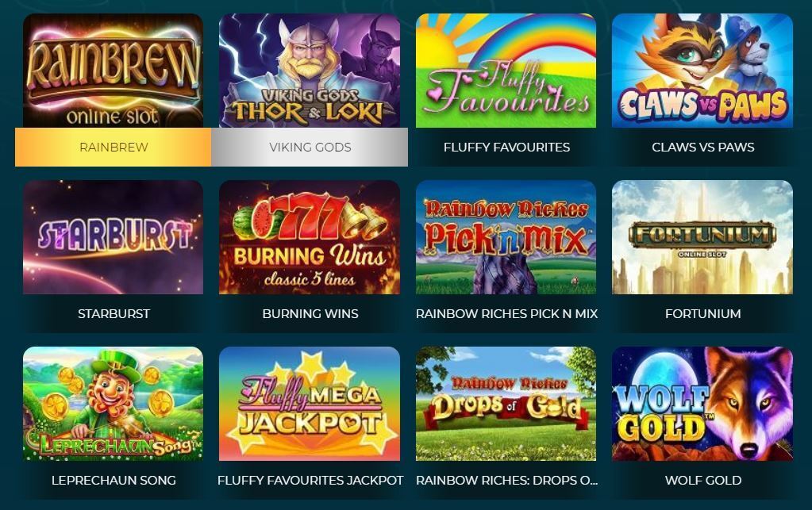Open the Fortunium online slot thumbnail

(702, 237)
